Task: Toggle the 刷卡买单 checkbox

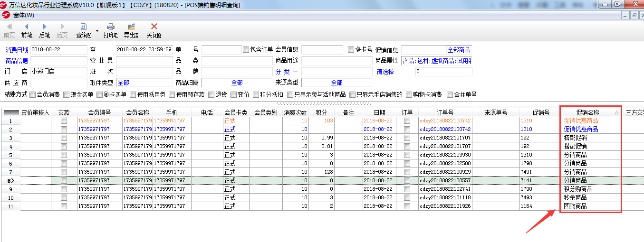Action: [x=99, y=94]
